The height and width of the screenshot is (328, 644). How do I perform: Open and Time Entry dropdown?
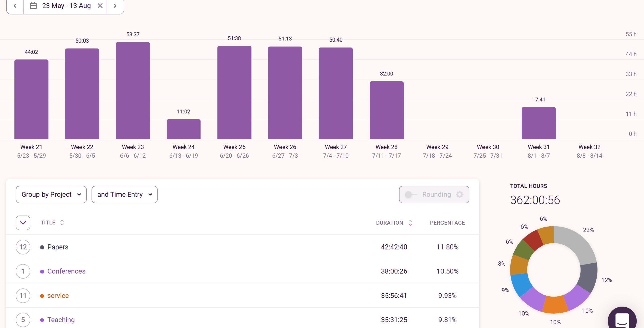coord(125,194)
